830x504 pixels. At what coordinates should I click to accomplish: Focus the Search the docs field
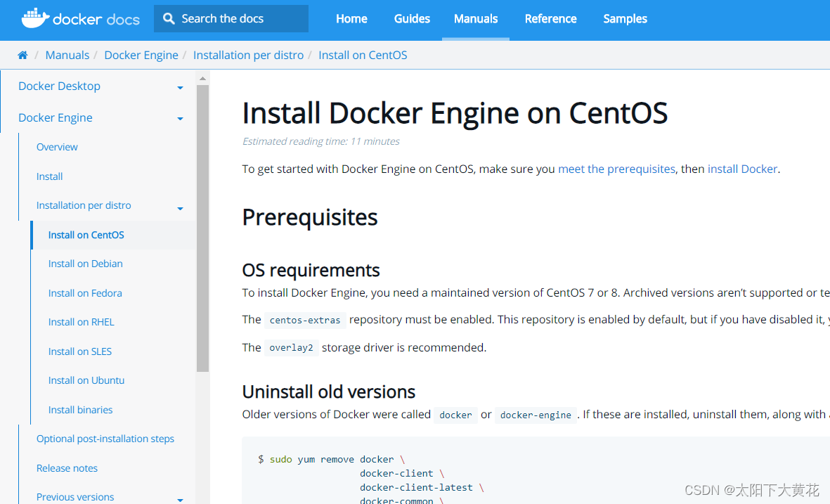pos(231,18)
